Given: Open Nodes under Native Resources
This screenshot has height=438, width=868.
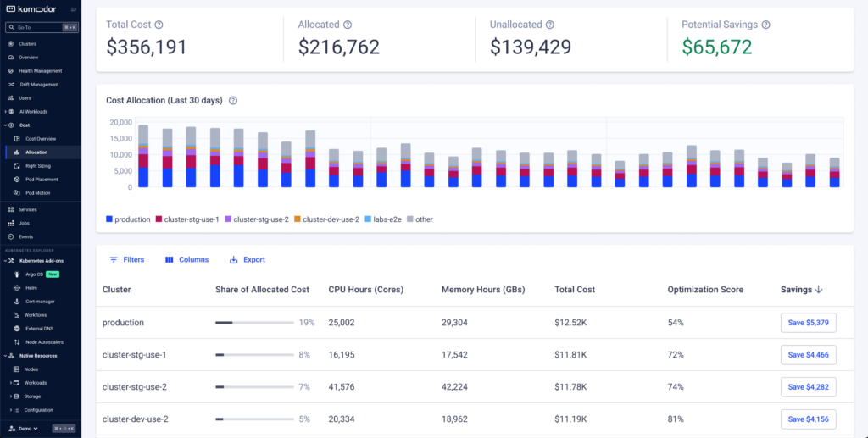Looking at the screenshot, I should 31,369.
